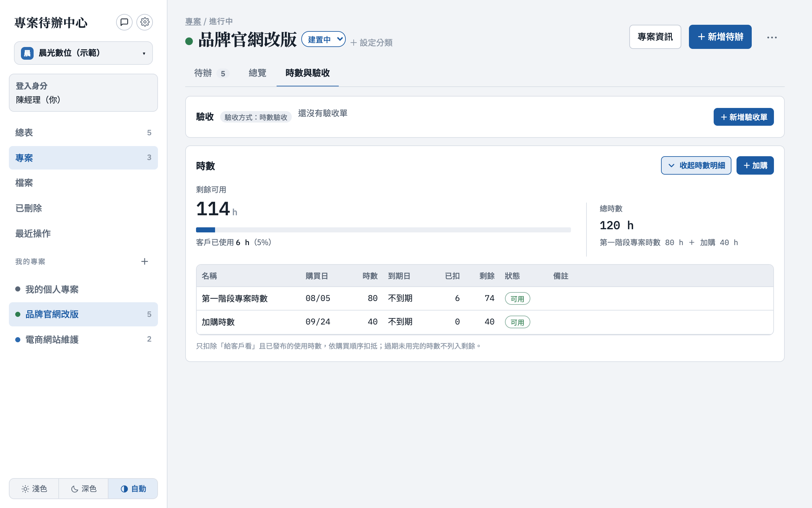Click 可用 badge in 第一階段專案時數 row
The image size is (812, 508).
point(517,299)
